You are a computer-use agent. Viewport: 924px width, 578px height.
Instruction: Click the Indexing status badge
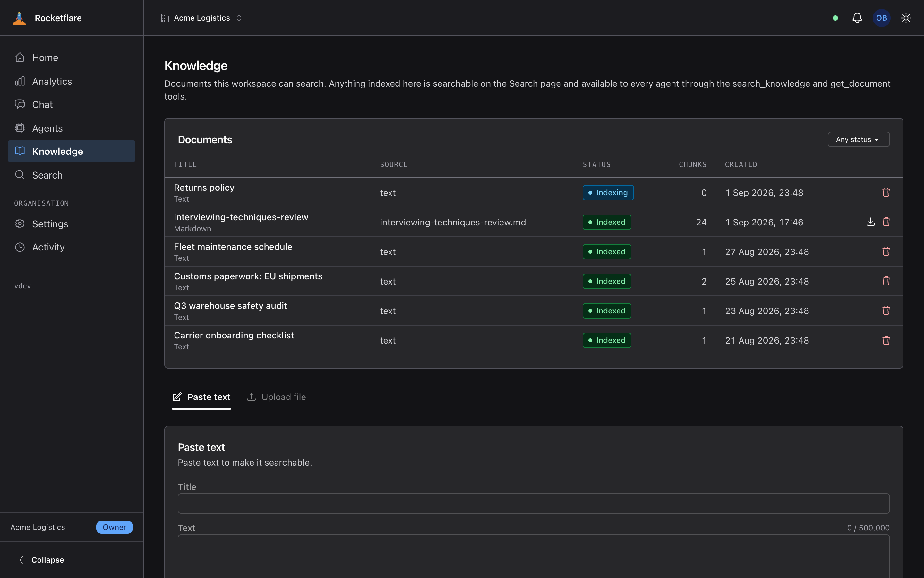[608, 193]
